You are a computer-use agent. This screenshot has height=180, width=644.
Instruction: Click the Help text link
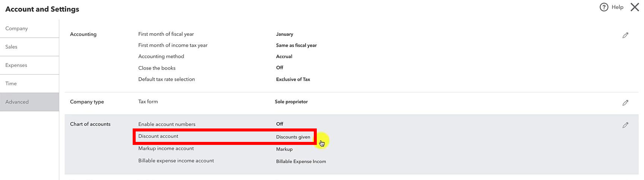617,7
